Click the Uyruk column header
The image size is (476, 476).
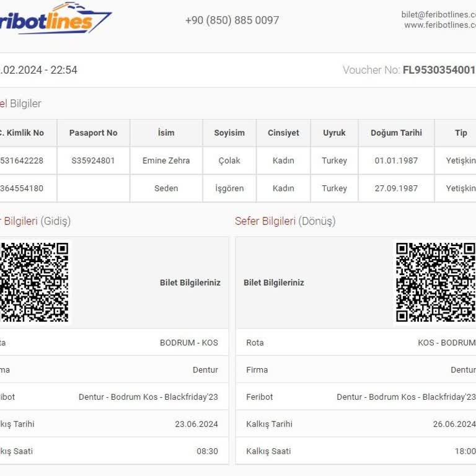click(x=334, y=133)
